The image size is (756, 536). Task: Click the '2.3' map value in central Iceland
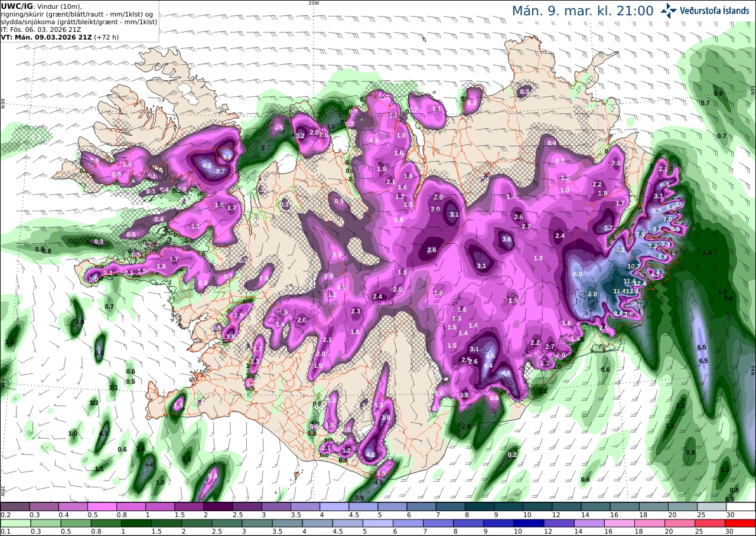(356, 311)
